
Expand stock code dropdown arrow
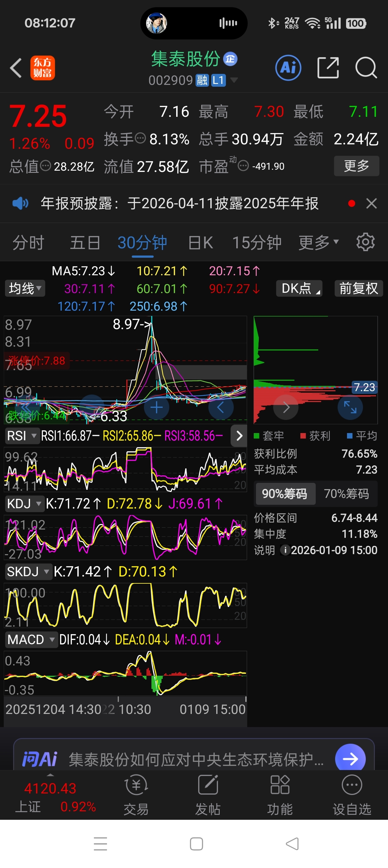pos(234,80)
